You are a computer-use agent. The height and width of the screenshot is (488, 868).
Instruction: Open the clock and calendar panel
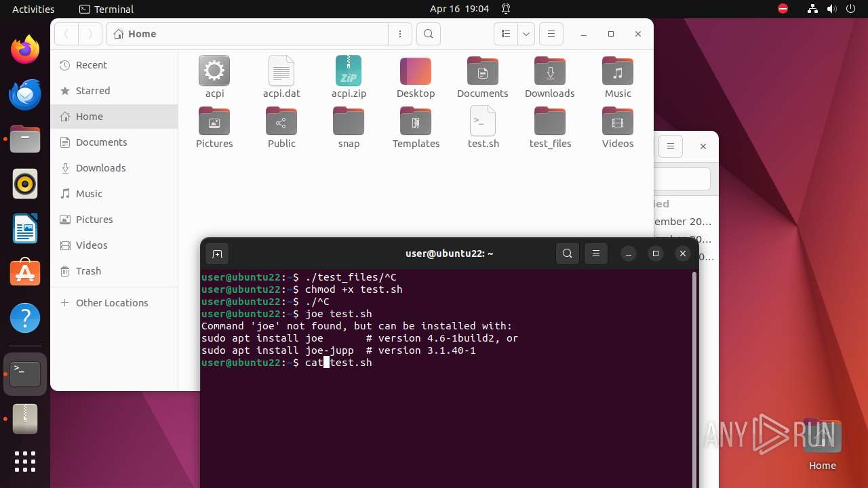tap(459, 9)
